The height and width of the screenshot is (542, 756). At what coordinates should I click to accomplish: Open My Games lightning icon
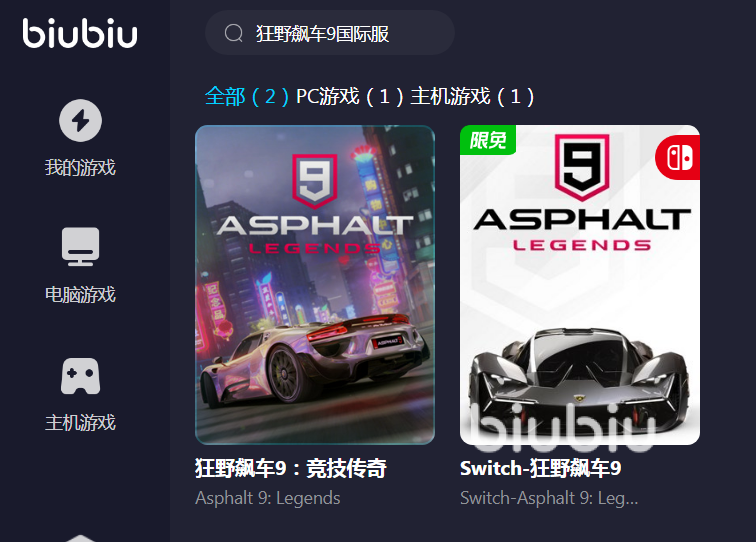tap(81, 121)
